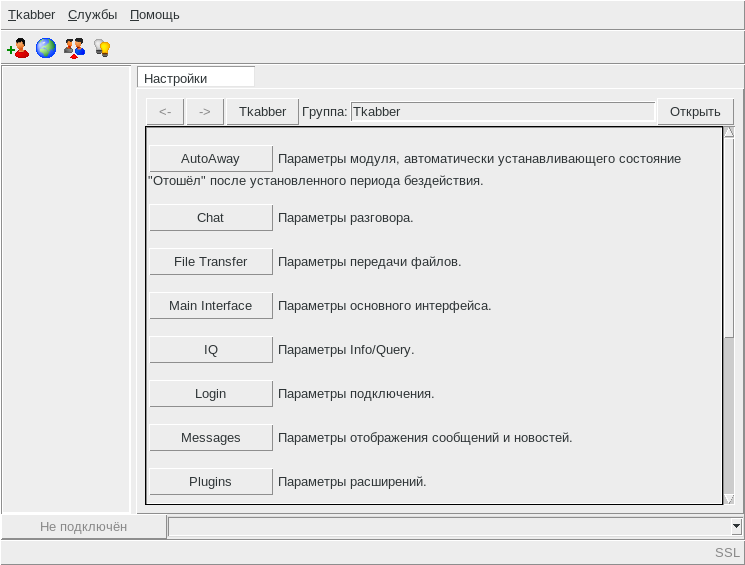Image resolution: width=745 pixels, height=565 pixels.
Task: Open the Plugins settings group
Action: 211,481
